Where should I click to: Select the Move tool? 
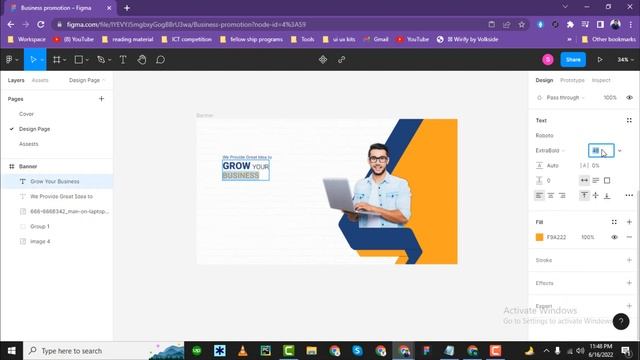tap(33, 60)
